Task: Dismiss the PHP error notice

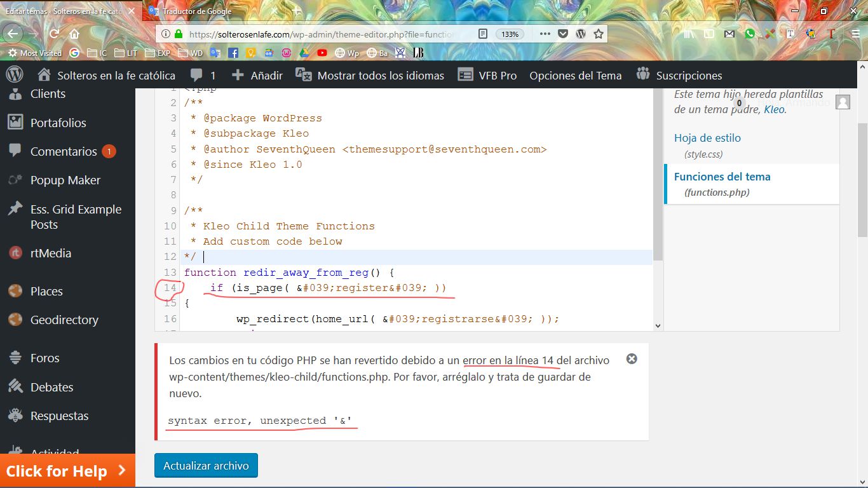Action: coord(632,359)
